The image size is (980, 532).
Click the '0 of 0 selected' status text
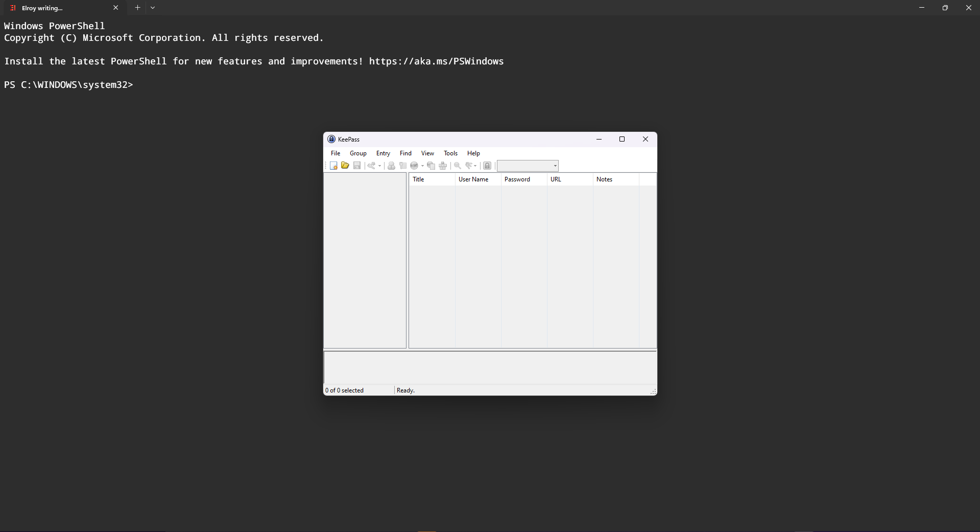pos(344,390)
